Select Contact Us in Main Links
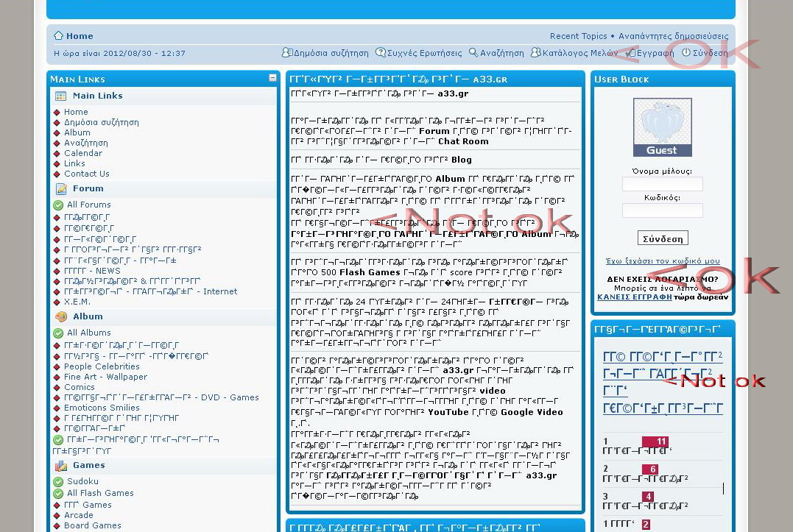The image size is (793, 532). pos(86,174)
